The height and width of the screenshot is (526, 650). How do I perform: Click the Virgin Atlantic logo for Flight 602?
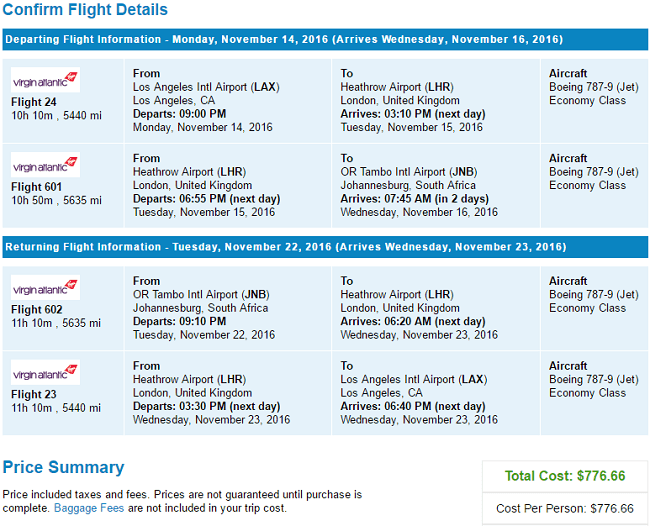click(x=45, y=287)
